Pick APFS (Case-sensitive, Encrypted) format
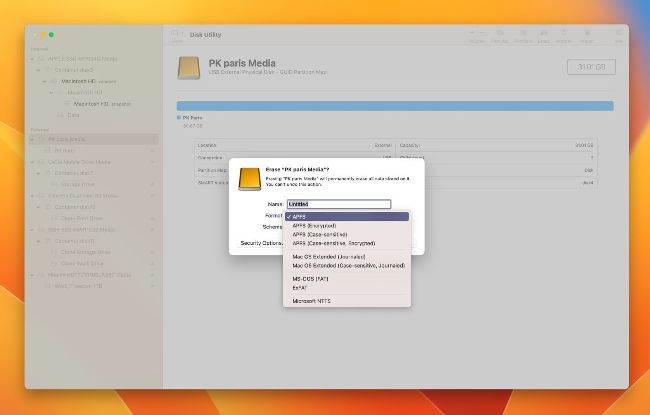 (x=334, y=243)
